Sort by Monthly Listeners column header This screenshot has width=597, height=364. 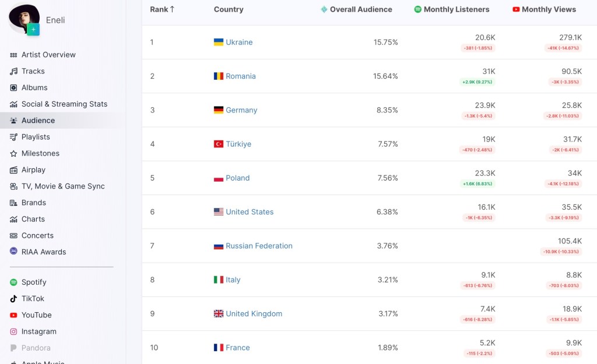(456, 9)
